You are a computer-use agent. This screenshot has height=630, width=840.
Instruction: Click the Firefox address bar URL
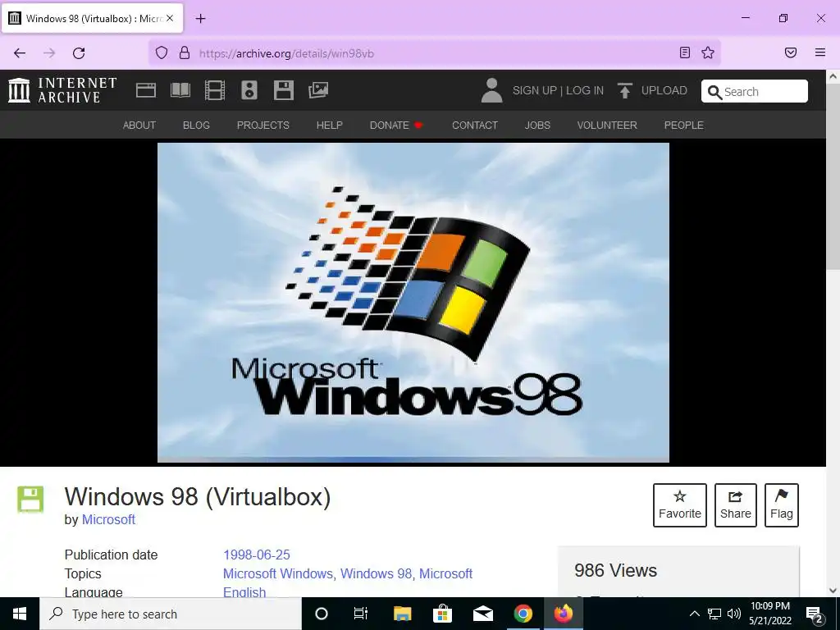coord(286,53)
